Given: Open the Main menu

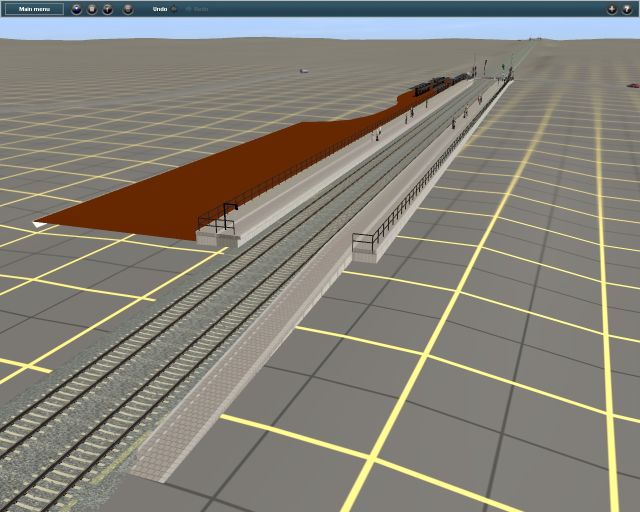Looking at the screenshot, I should (x=33, y=9).
